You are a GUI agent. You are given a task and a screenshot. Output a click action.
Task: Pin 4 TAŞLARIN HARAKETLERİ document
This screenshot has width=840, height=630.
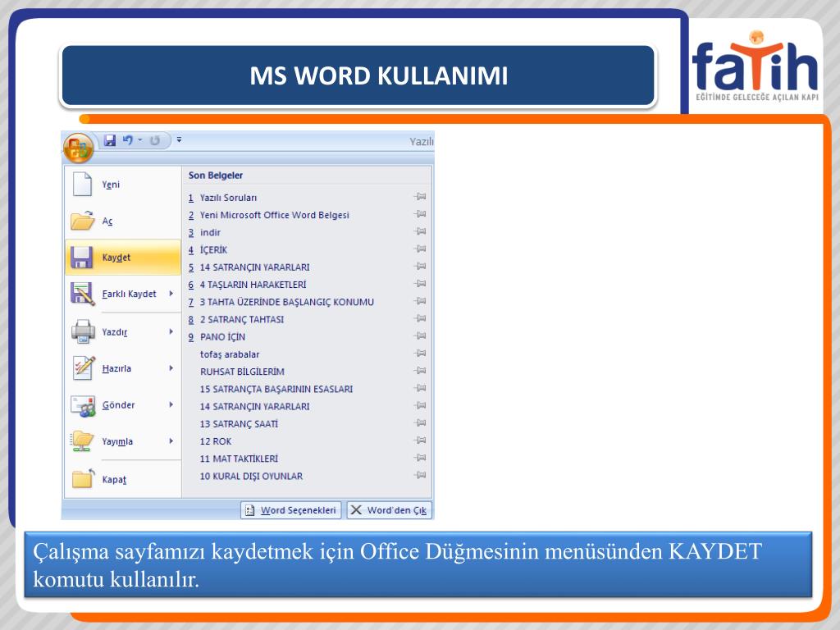[x=421, y=284]
